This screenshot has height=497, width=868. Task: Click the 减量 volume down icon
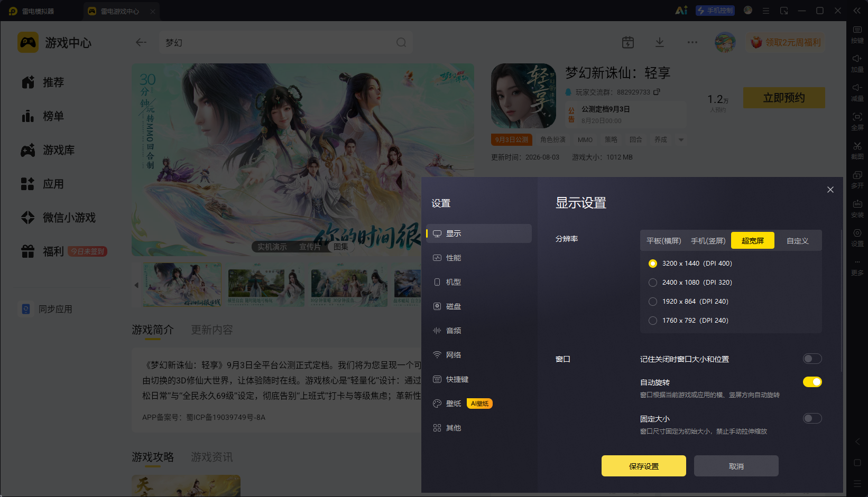click(x=857, y=88)
